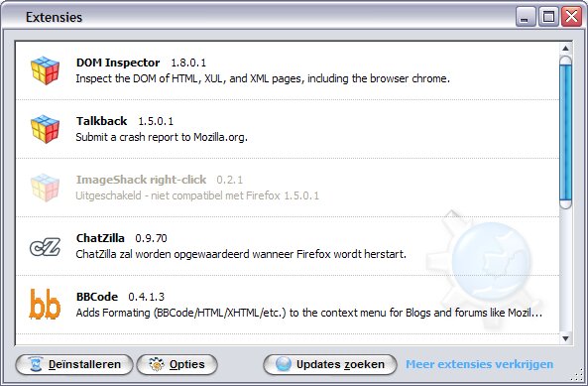Image resolution: width=588 pixels, height=386 pixels.
Task: Select the ChatZilla extension name
Action: pyautogui.click(x=100, y=238)
